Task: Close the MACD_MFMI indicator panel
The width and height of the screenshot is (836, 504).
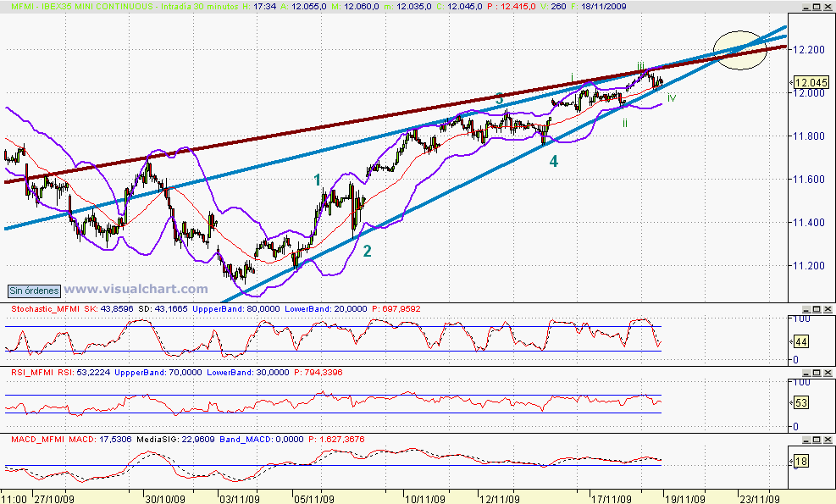Action: pos(828,440)
